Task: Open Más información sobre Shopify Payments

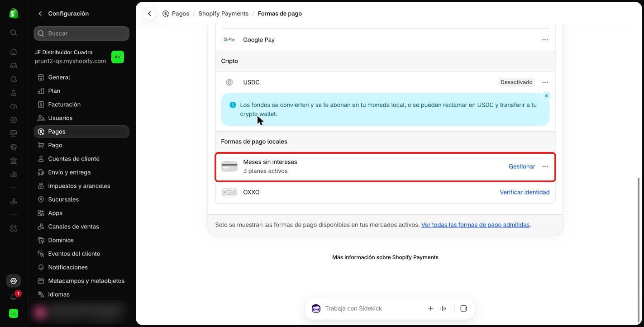Action: (x=385, y=257)
